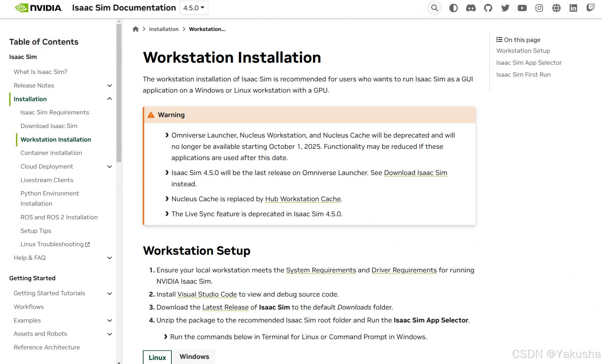Open the globe website icon
Viewport: 602px width, 364px height.
556,8
